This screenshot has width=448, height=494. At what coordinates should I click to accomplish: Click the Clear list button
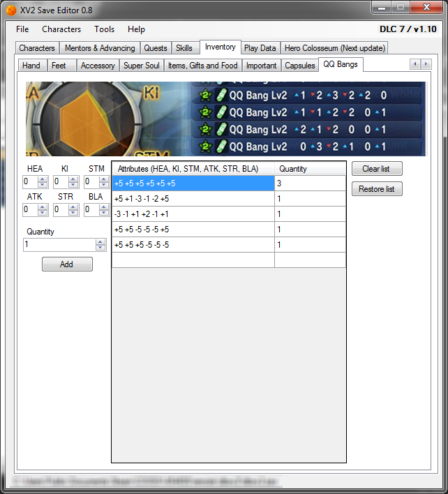[x=377, y=169]
